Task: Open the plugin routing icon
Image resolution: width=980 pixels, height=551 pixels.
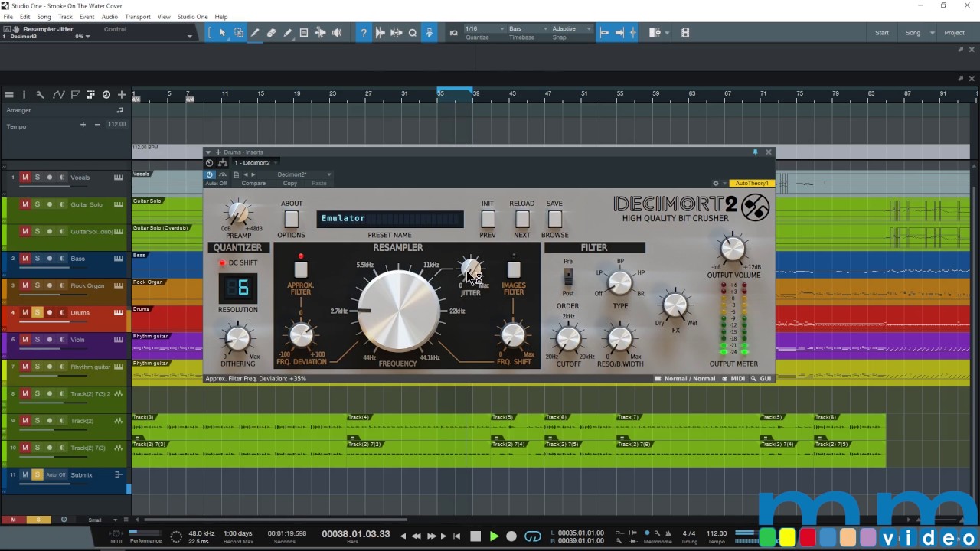Action: click(223, 163)
